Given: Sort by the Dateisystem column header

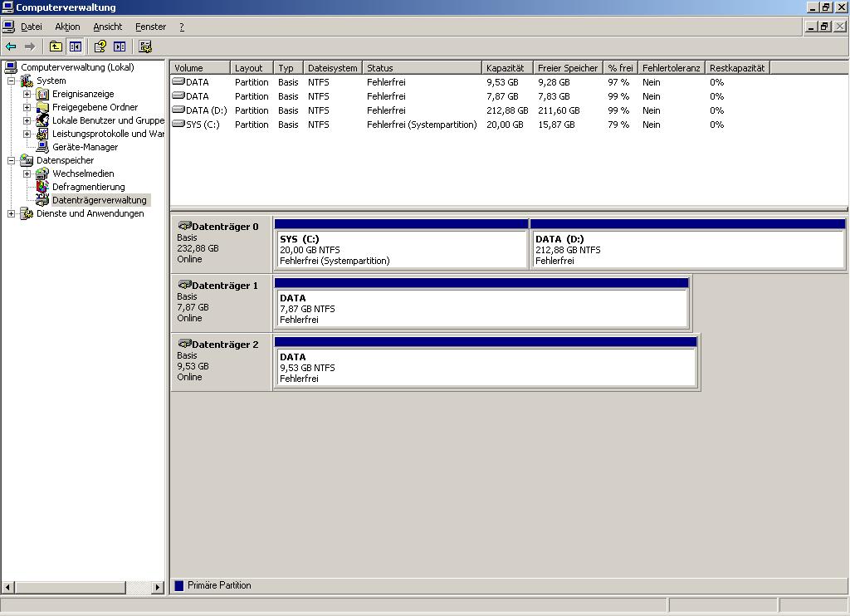Looking at the screenshot, I should click(333, 68).
